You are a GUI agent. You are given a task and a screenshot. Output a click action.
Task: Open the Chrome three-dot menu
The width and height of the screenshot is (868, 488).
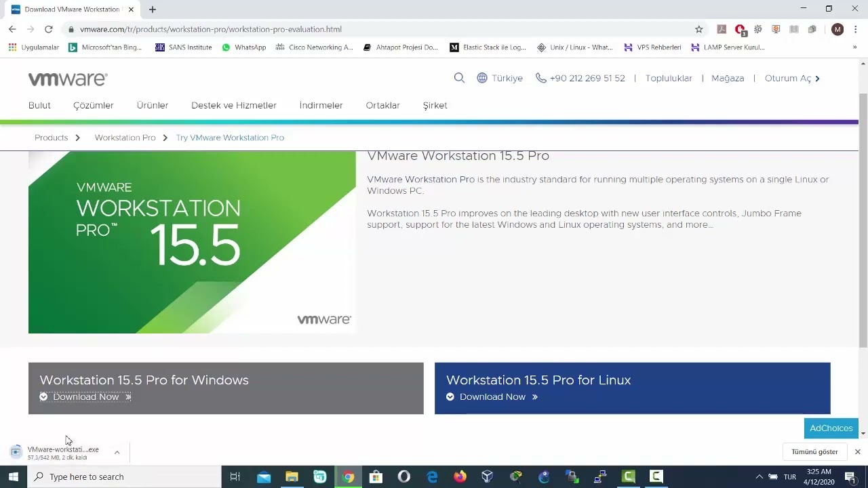point(856,29)
